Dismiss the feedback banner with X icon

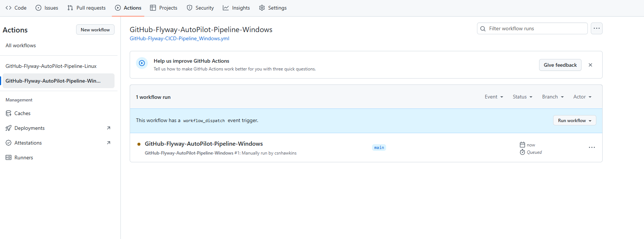click(x=590, y=65)
